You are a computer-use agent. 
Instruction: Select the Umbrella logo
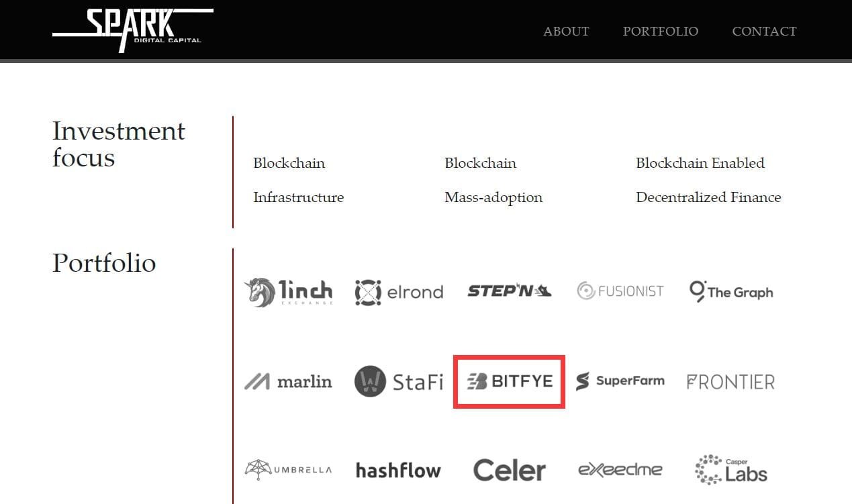click(288, 469)
